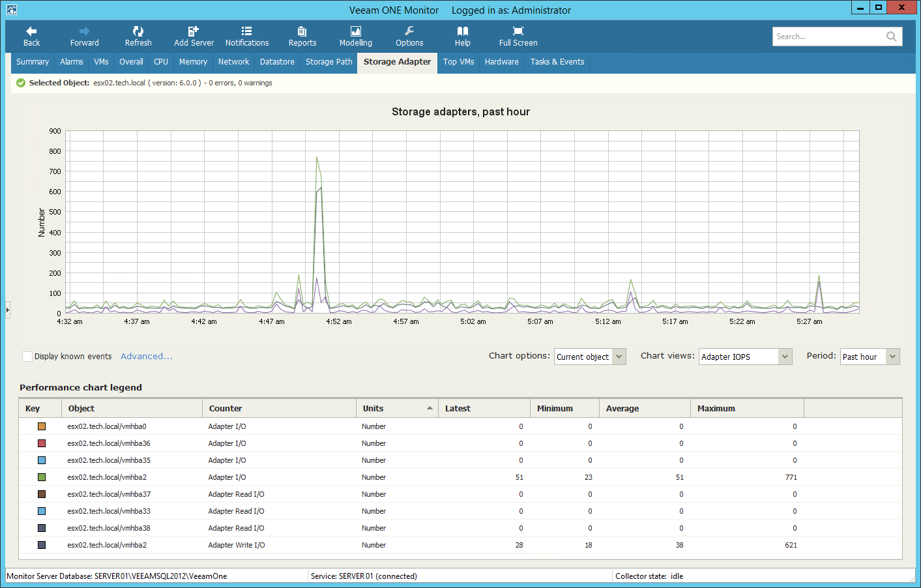Image resolution: width=921 pixels, height=588 pixels.
Task: Click the dark key for vmhba2 Adapter Write I/O
Action: pos(42,545)
